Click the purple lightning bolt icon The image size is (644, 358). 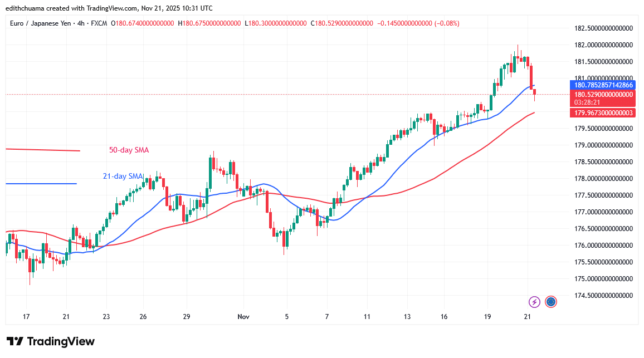pyautogui.click(x=534, y=302)
